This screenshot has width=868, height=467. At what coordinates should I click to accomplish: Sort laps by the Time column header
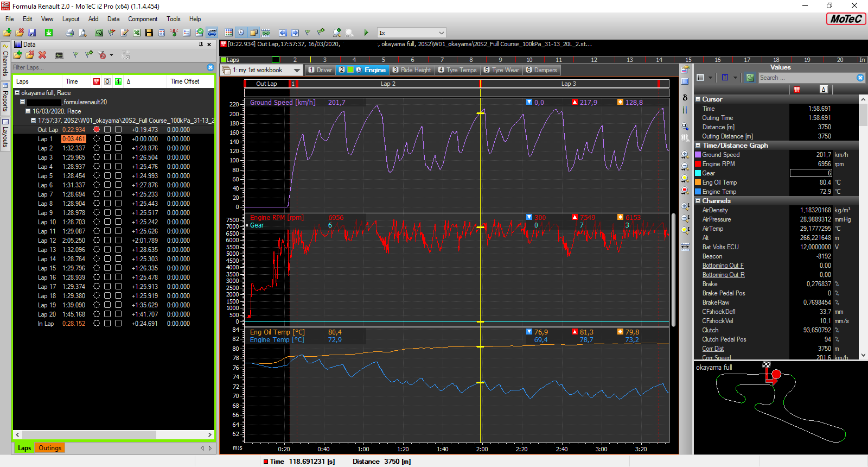(x=72, y=81)
